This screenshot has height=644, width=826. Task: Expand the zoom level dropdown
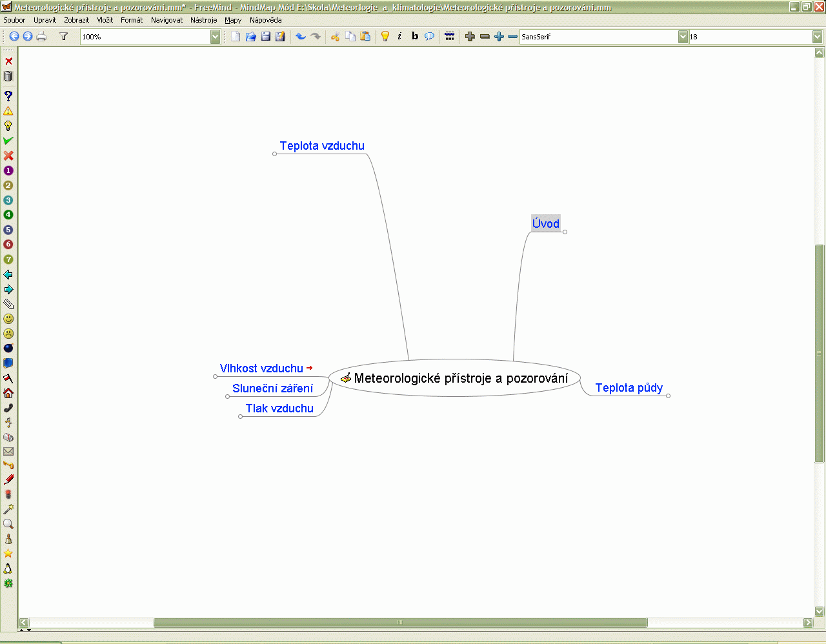[x=216, y=37]
